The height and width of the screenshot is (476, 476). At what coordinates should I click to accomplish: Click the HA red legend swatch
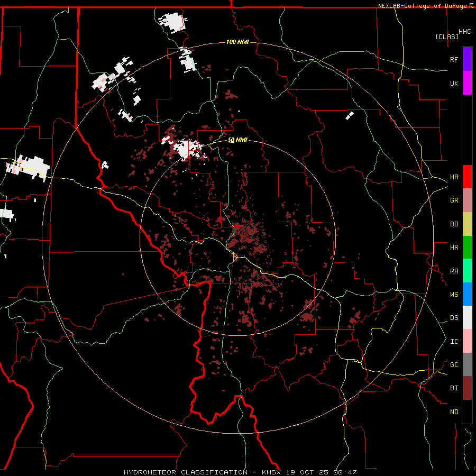[x=467, y=177]
